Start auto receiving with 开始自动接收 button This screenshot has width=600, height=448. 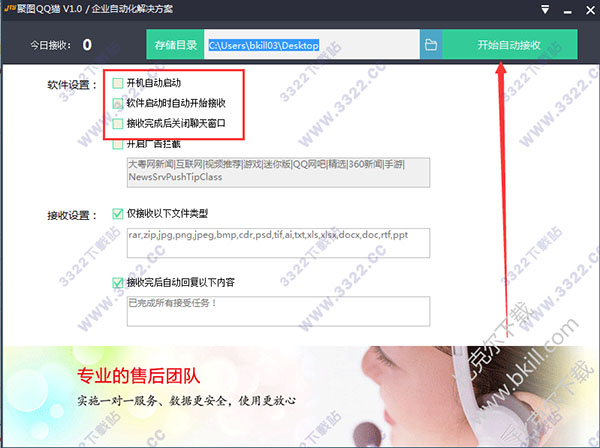[510, 45]
